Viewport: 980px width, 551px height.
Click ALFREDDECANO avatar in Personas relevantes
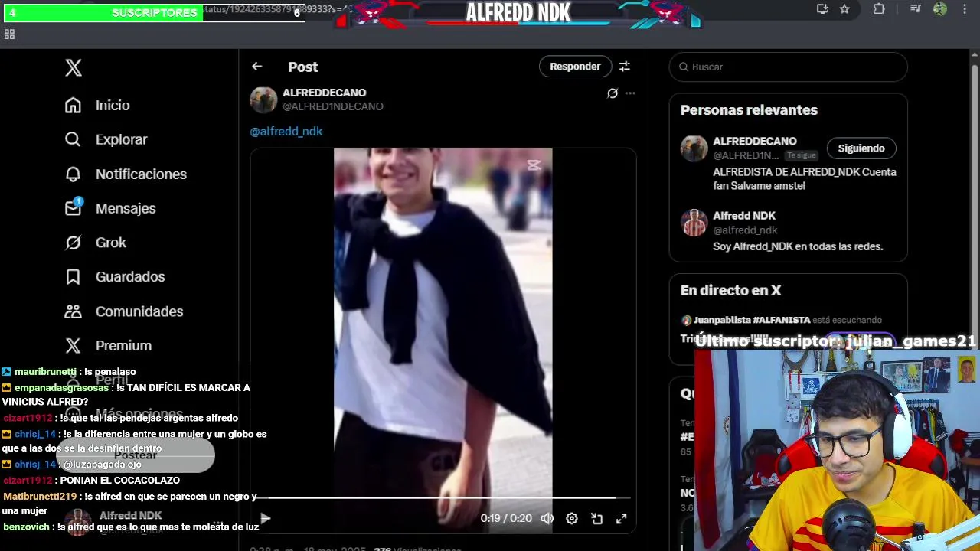coord(694,148)
